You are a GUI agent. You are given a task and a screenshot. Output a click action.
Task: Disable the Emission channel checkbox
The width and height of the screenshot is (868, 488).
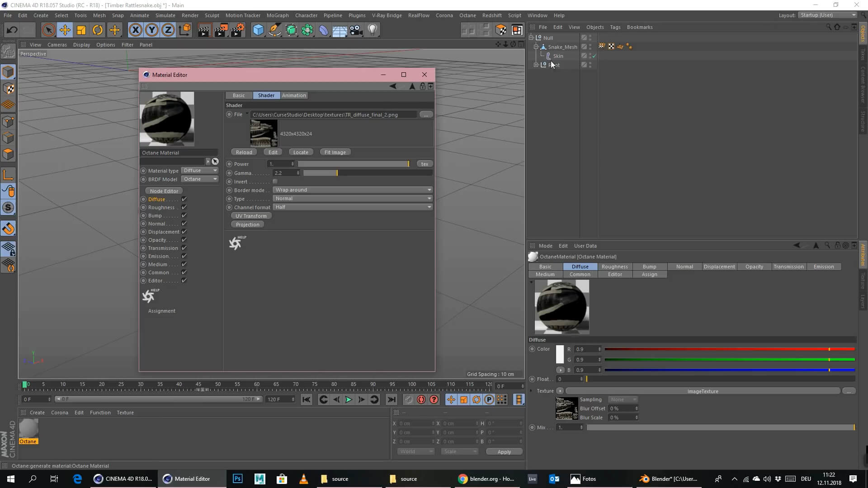point(184,256)
